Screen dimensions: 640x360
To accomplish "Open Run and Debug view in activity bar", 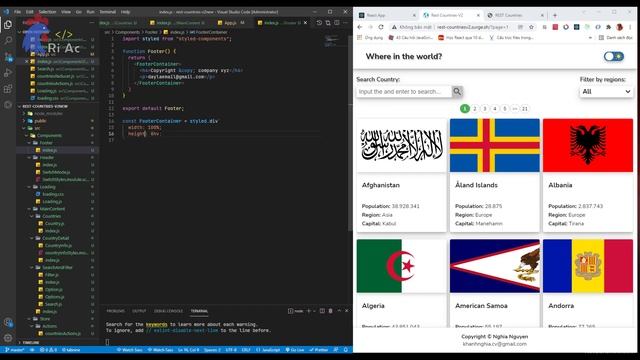I will coord(8,73).
